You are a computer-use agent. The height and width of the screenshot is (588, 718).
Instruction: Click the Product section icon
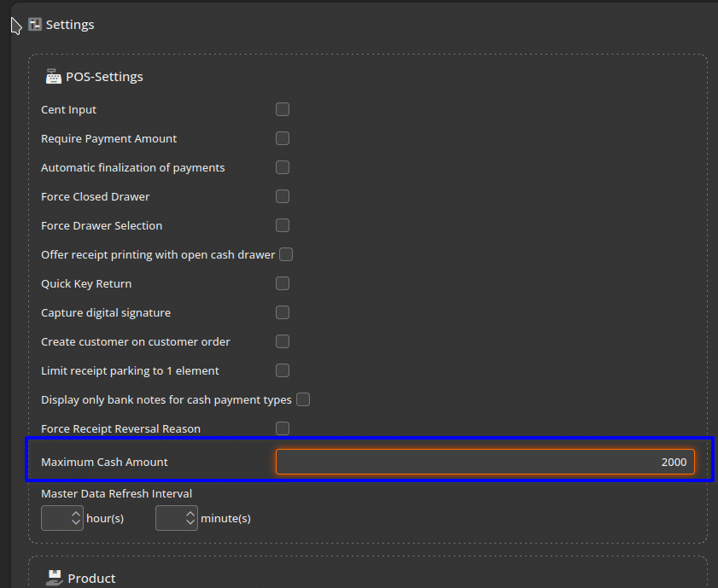point(53,578)
